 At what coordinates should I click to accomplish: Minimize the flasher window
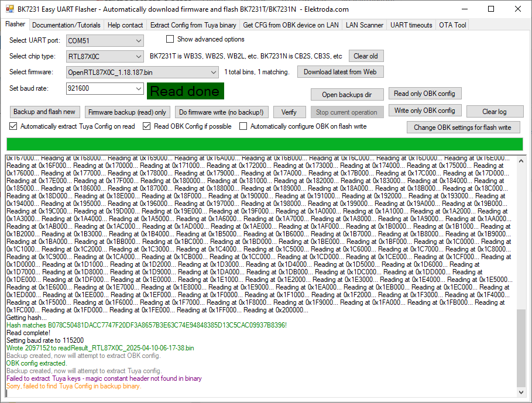465,9
